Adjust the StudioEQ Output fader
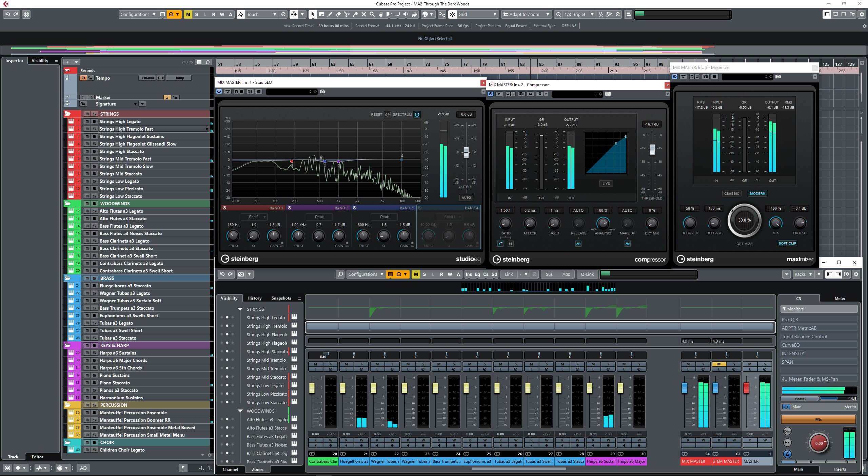Screen dimensions: 868x476 [466, 152]
